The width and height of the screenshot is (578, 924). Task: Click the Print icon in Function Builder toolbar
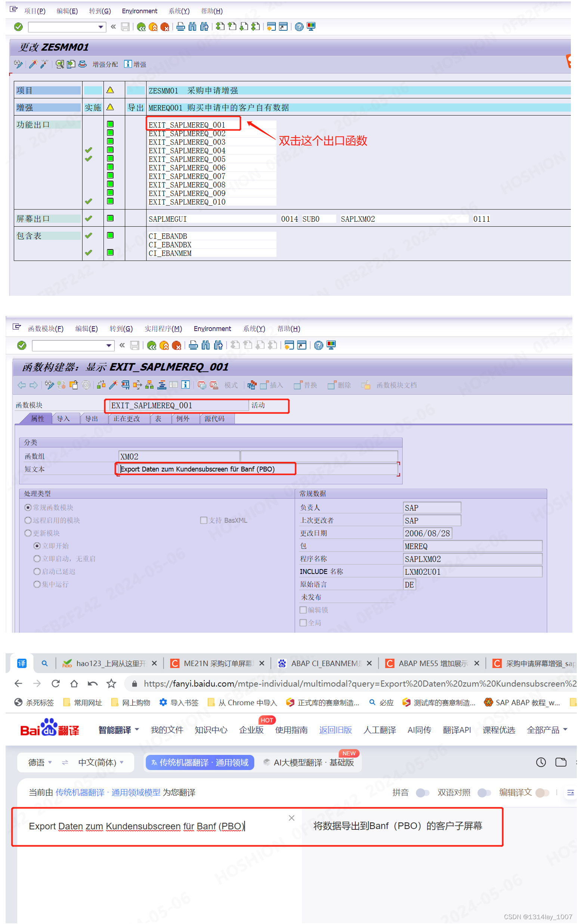[194, 346]
